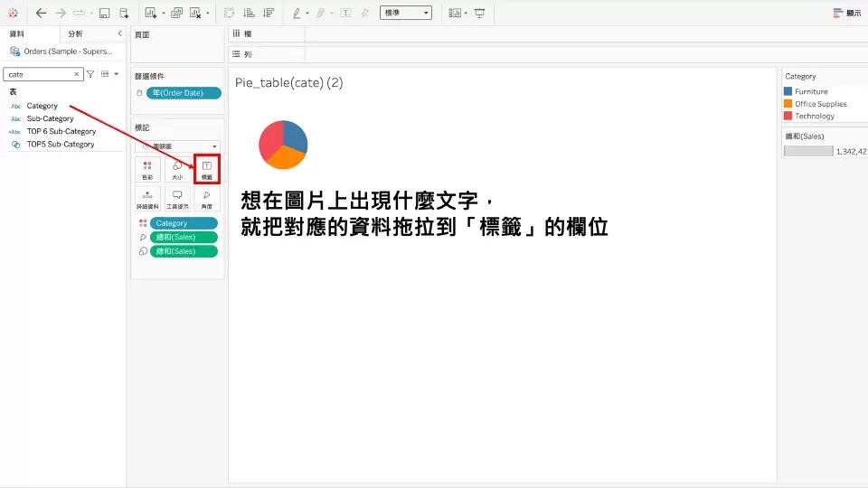
Task: Click the 色彩 color marks button
Action: 147,169
